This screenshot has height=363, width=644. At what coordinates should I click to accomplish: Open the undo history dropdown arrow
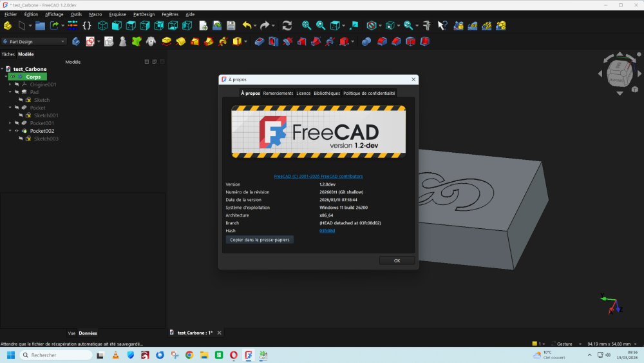coord(255,26)
